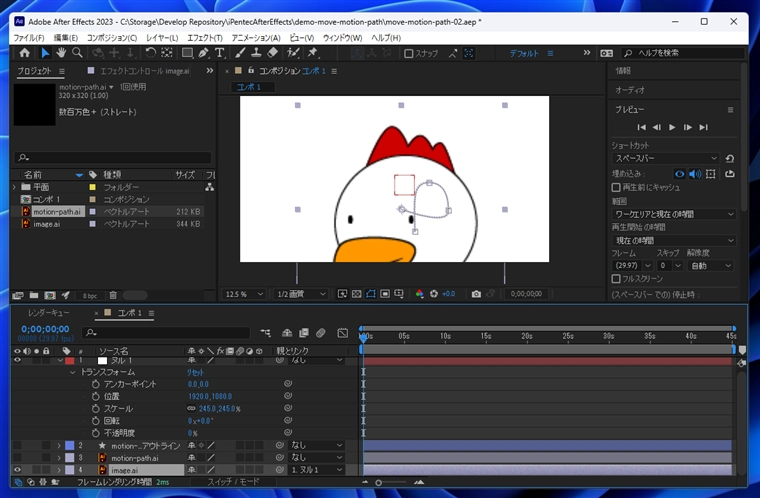
Task: Take a snapshot with the camera icon
Action: click(476, 294)
